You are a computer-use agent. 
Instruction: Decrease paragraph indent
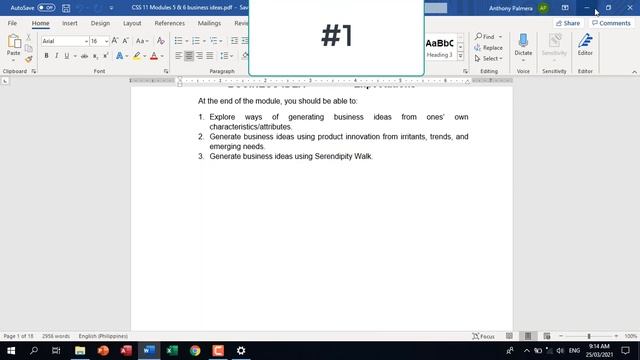(x=234, y=41)
